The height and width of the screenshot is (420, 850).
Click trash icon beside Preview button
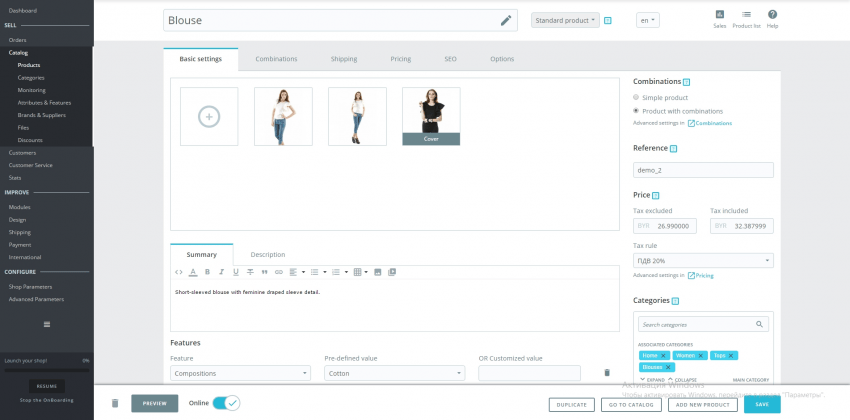114,403
